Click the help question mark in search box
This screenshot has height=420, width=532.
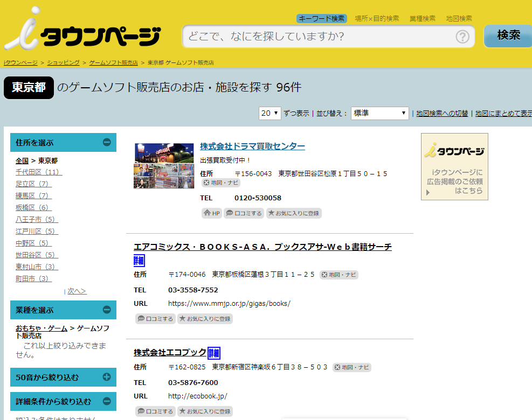click(x=462, y=37)
